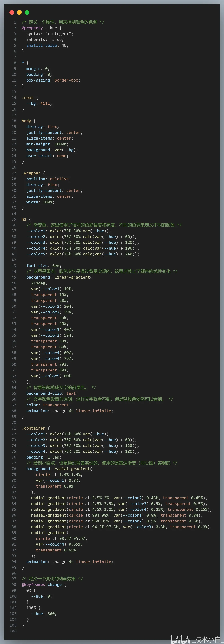Click the initial-value property name
The image size is (224, 644).
42,46
